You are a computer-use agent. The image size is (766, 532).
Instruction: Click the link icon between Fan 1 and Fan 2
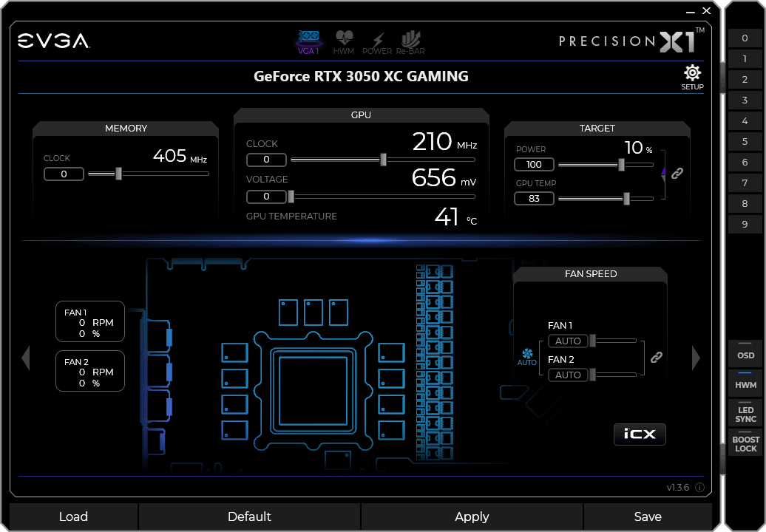655,357
